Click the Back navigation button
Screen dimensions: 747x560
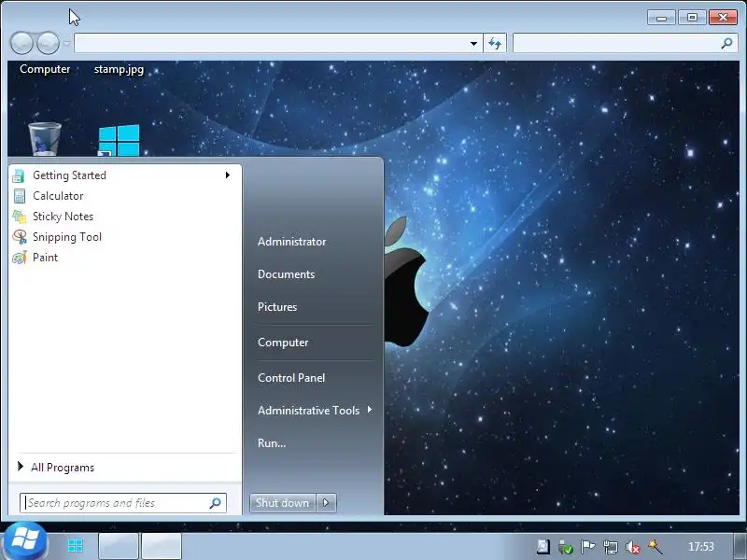pyautogui.click(x=21, y=43)
